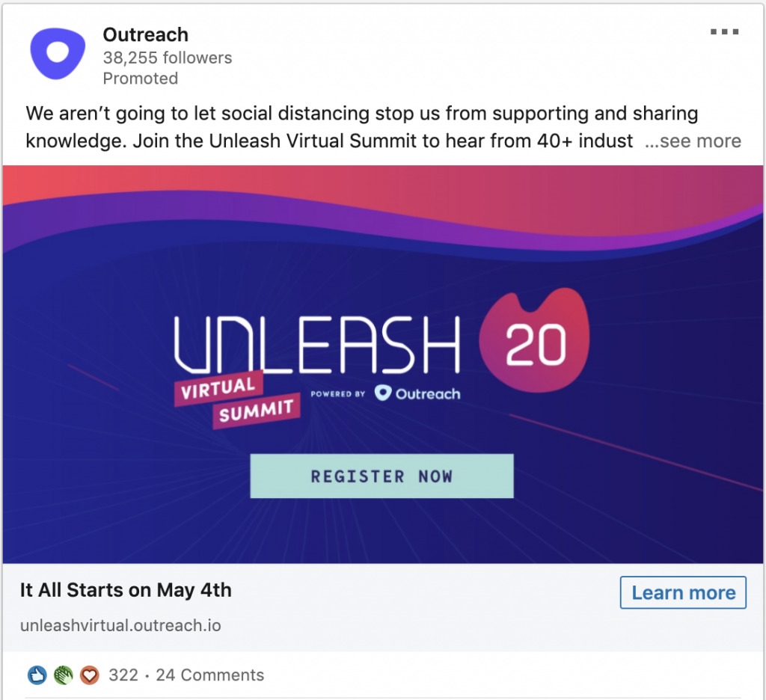
Task: Click the Promoted label under the company name
Action: 141,78
